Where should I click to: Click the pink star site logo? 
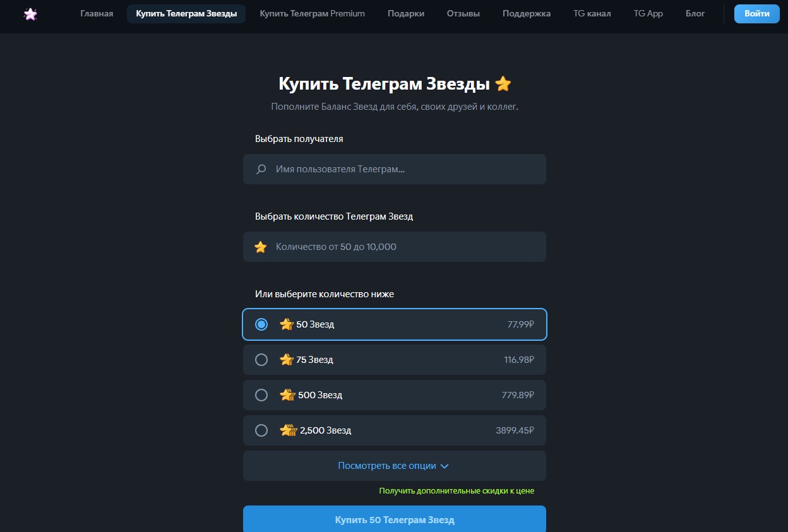click(30, 14)
